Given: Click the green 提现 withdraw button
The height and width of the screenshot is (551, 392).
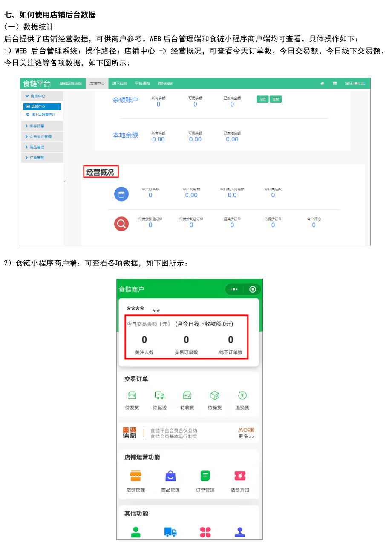Looking at the screenshot, I should [276, 99].
